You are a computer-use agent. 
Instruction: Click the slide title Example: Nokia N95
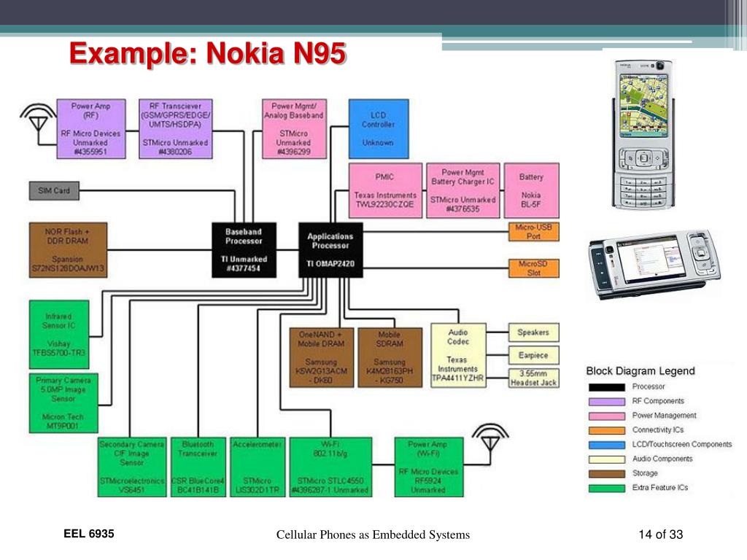pyautogui.click(x=208, y=54)
